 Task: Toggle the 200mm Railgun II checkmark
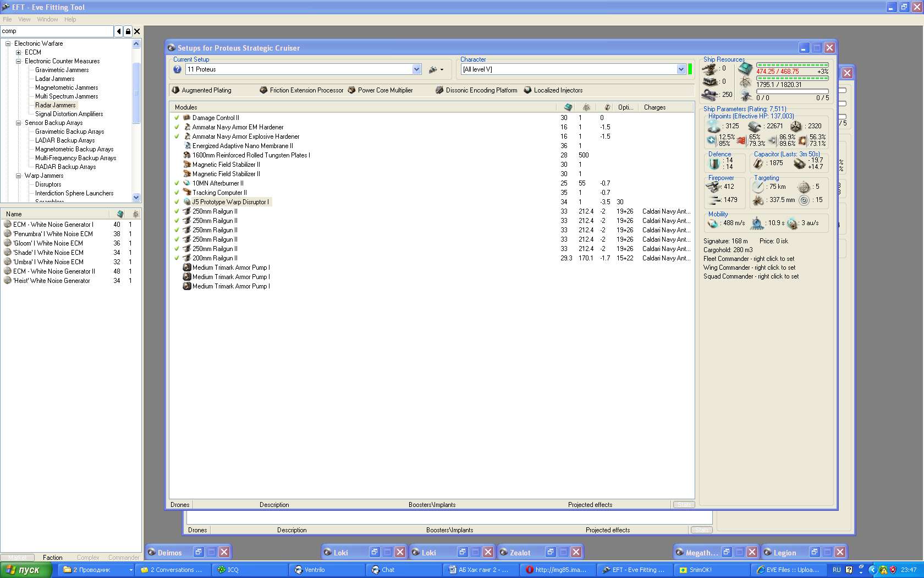177,258
